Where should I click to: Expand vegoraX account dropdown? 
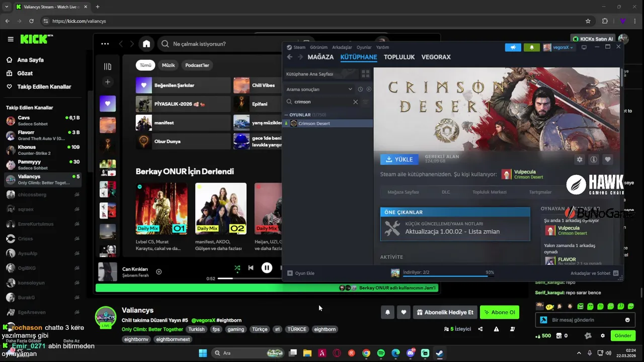pos(559,47)
